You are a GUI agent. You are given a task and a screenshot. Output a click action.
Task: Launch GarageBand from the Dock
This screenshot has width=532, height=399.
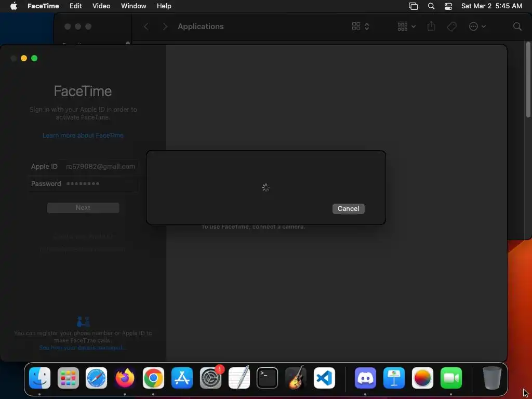(296, 378)
